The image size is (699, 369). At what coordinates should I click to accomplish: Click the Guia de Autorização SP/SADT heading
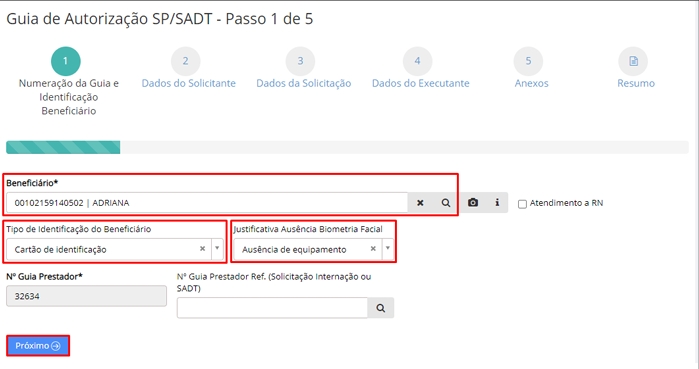click(160, 19)
